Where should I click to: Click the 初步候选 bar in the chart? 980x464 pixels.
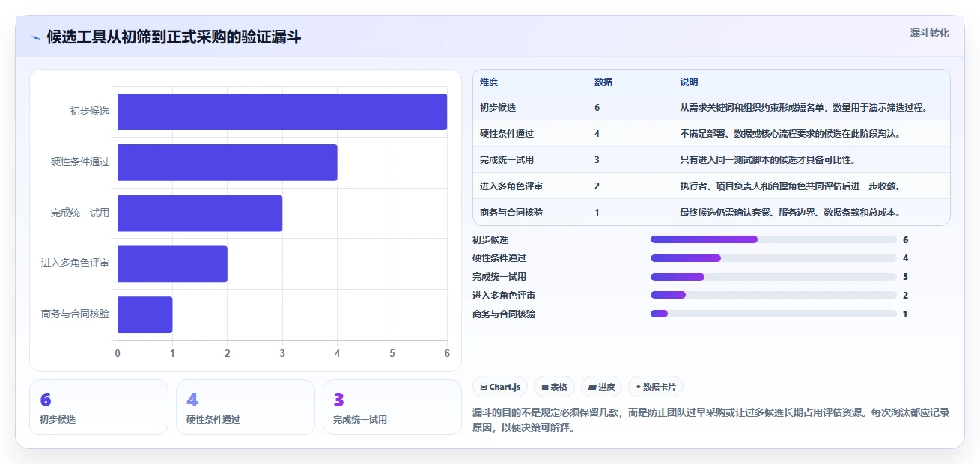click(x=282, y=112)
